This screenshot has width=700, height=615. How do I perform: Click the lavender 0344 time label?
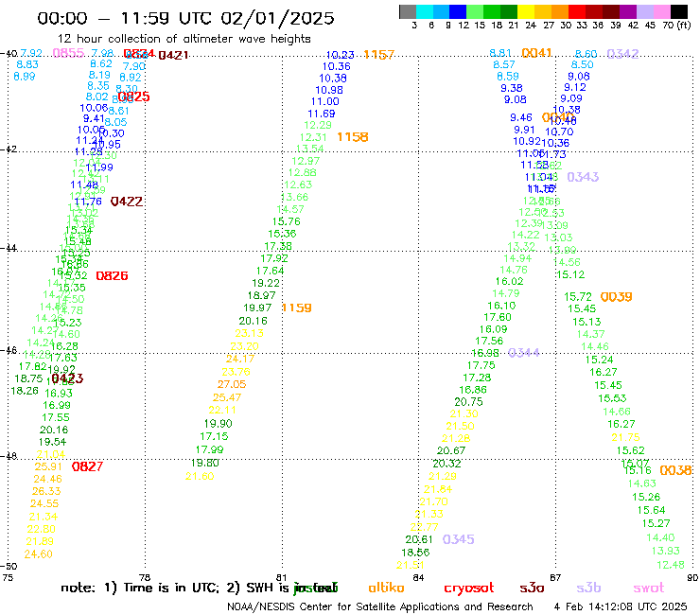pos(524,353)
